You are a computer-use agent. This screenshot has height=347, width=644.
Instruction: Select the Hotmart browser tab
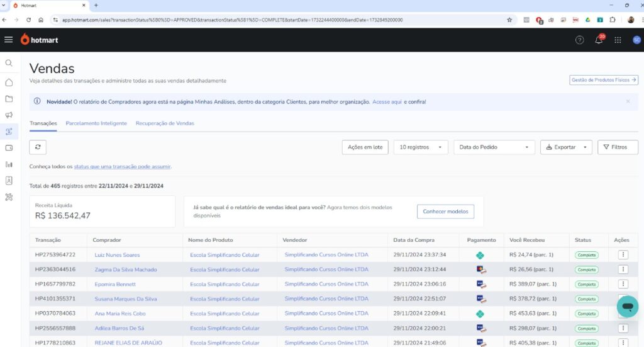click(49, 5)
